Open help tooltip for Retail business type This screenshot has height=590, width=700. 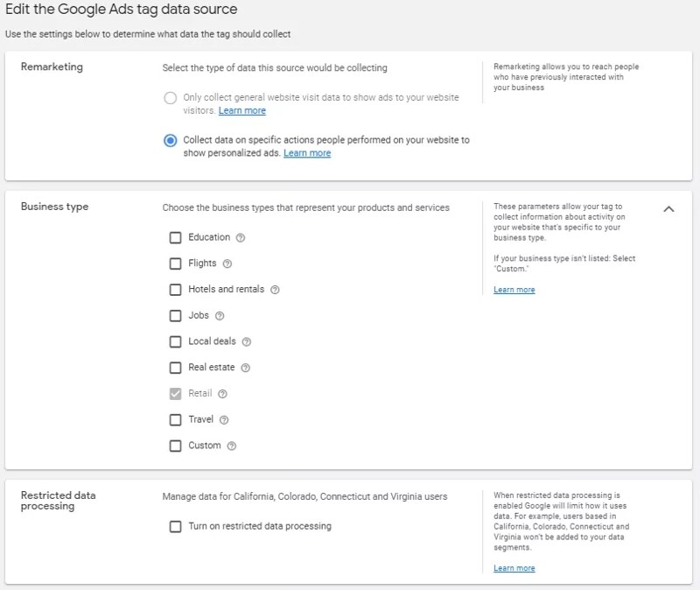pos(224,393)
